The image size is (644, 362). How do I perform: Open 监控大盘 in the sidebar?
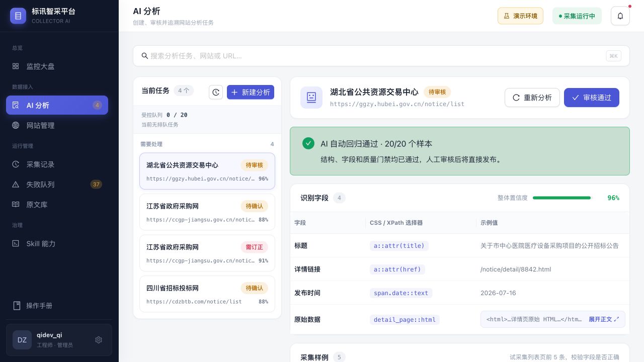(x=57, y=66)
